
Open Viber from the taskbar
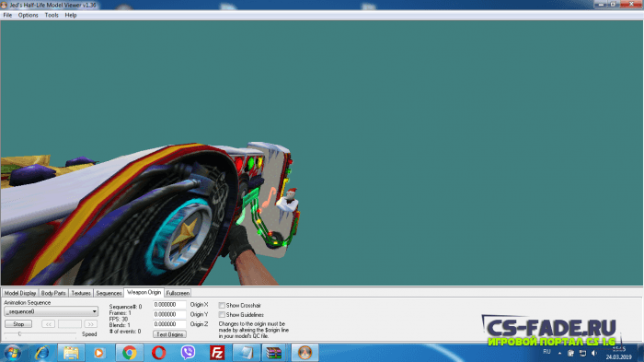coord(188,353)
